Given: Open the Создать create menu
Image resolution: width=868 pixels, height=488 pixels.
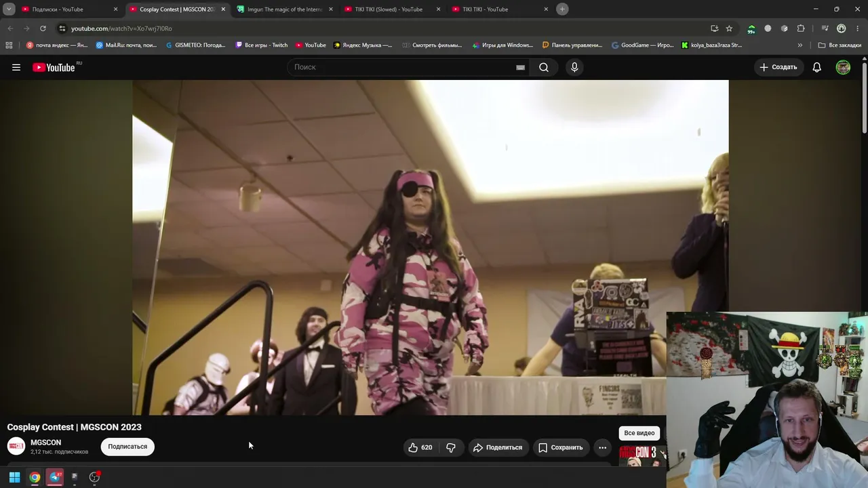Looking at the screenshot, I should [x=778, y=67].
